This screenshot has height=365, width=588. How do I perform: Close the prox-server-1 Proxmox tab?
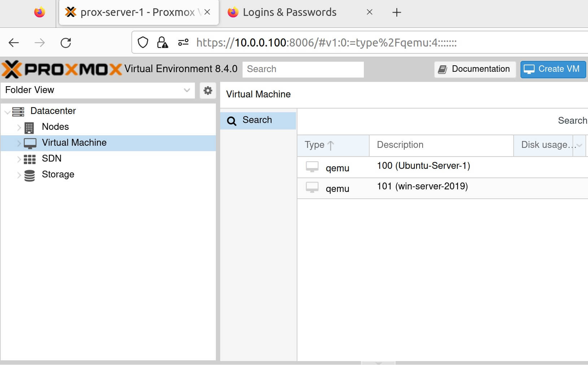(x=207, y=12)
